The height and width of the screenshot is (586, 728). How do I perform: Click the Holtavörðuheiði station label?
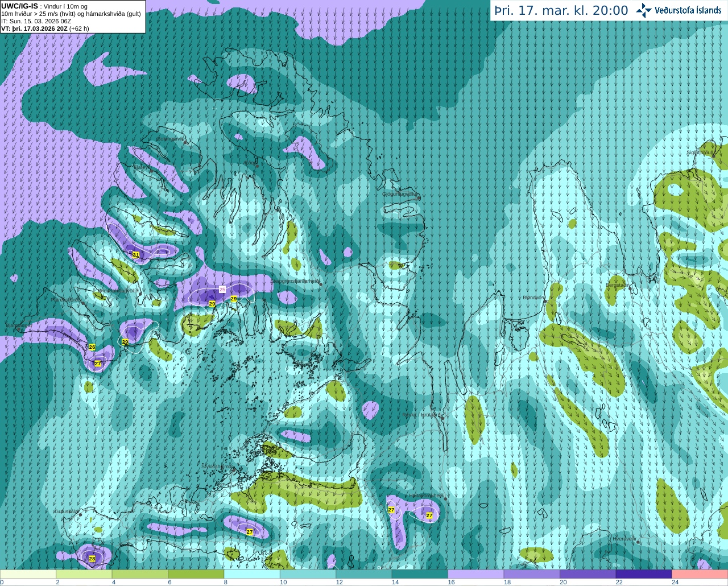tap(426, 496)
